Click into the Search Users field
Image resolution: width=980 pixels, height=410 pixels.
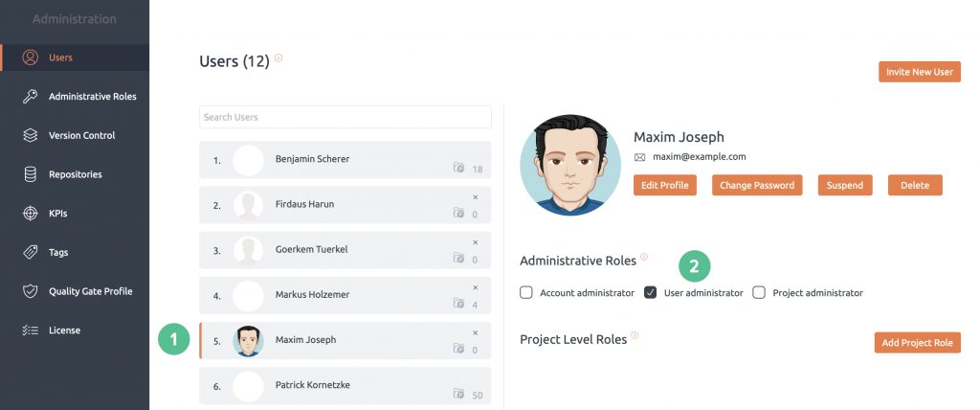tap(345, 117)
